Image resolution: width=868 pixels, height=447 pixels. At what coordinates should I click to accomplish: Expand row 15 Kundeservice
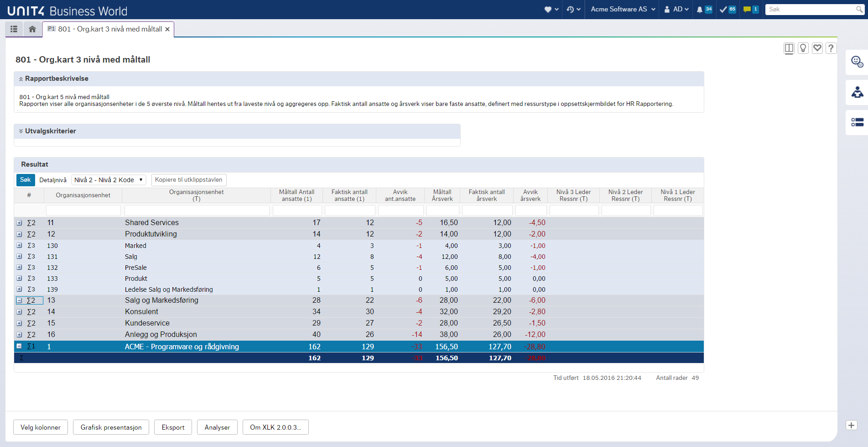[x=19, y=323]
